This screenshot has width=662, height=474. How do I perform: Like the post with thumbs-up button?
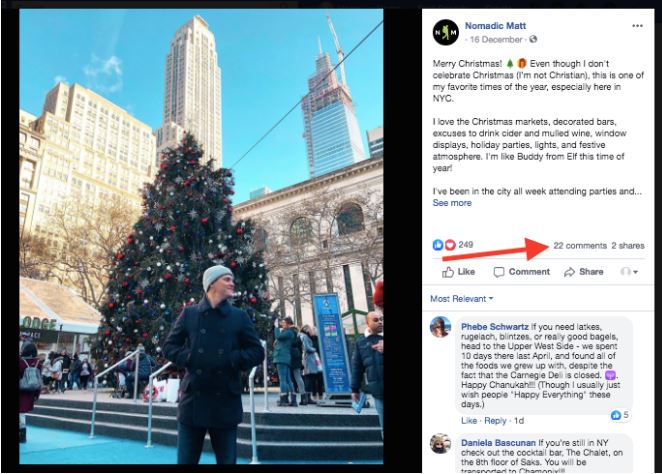[459, 272]
